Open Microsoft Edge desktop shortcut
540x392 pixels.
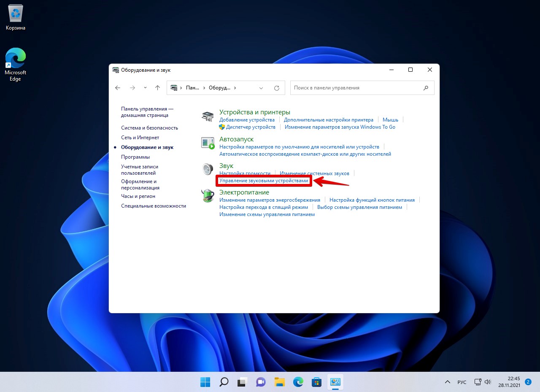point(16,64)
